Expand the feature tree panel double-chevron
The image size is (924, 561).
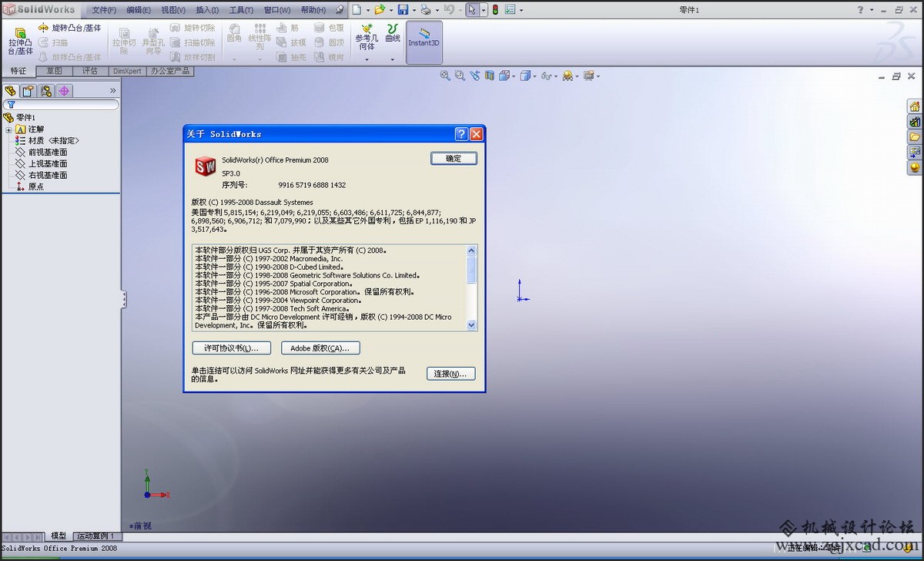(x=112, y=91)
